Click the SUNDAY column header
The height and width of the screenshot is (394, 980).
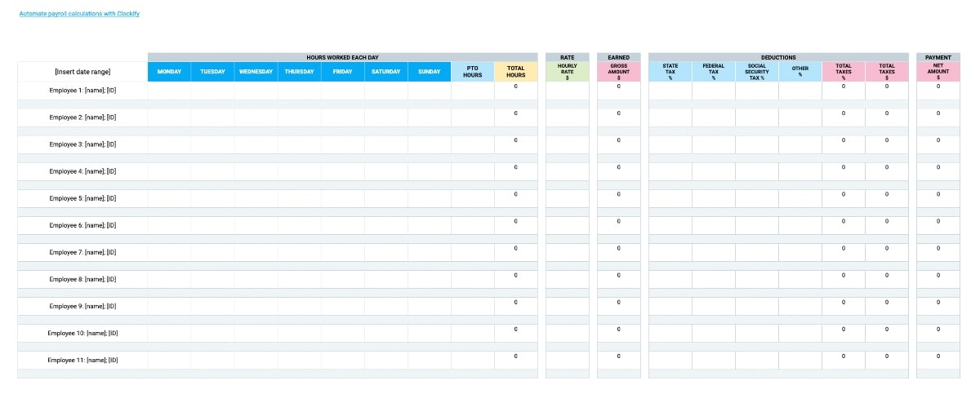coord(429,72)
